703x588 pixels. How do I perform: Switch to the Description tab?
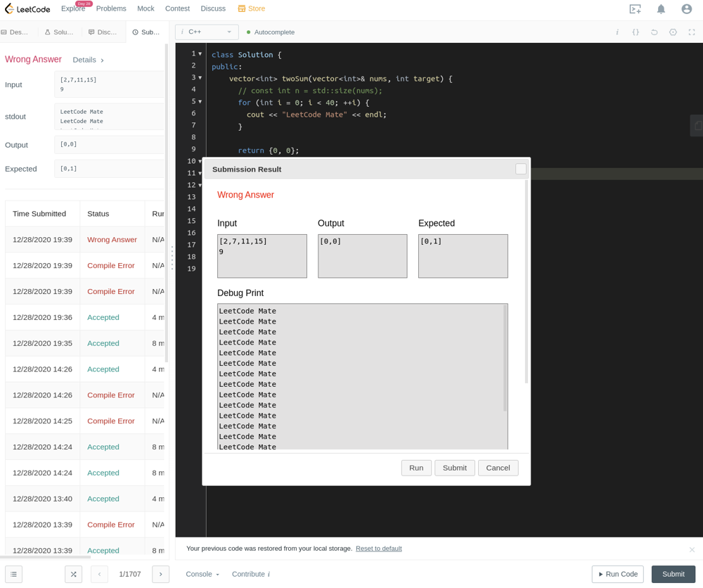click(x=15, y=32)
